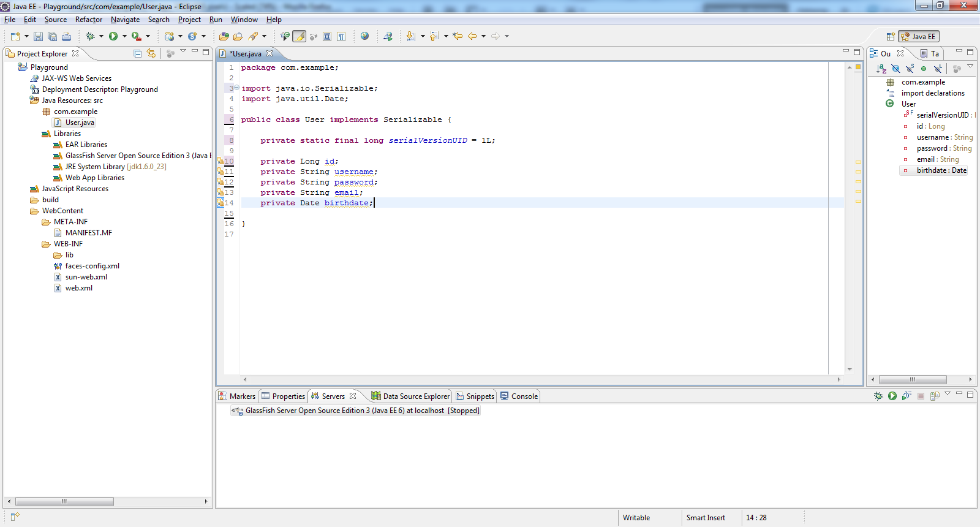Open the External Tools dropdown arrow
Viewport: 980px width, 527px height.
pyautogui.click(x=148, y=36)
